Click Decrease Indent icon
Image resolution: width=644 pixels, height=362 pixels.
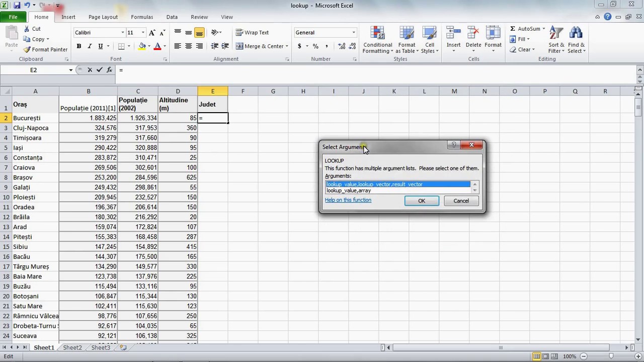(x=215, y=46)
